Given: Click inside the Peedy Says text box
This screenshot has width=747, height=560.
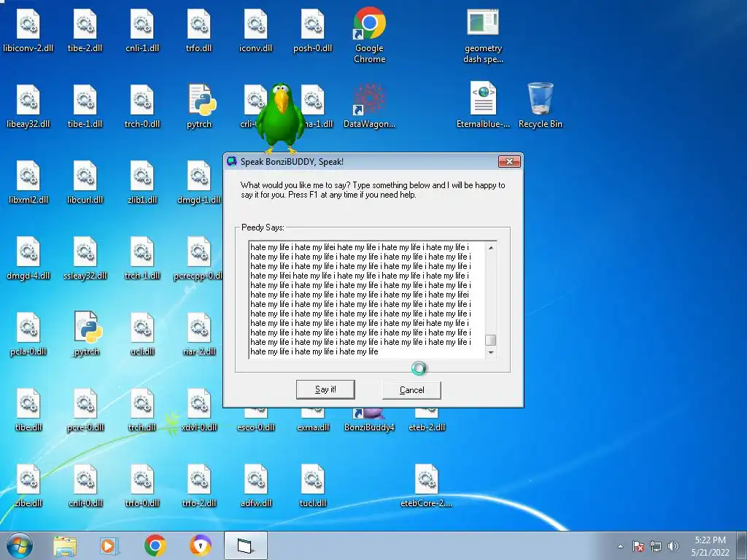Looking at the screenshot, I should point(367,300).
